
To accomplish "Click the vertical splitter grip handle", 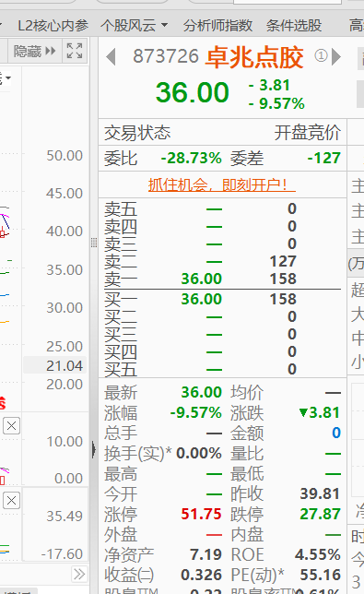I will pyautogui.click(x=94, y=243).
